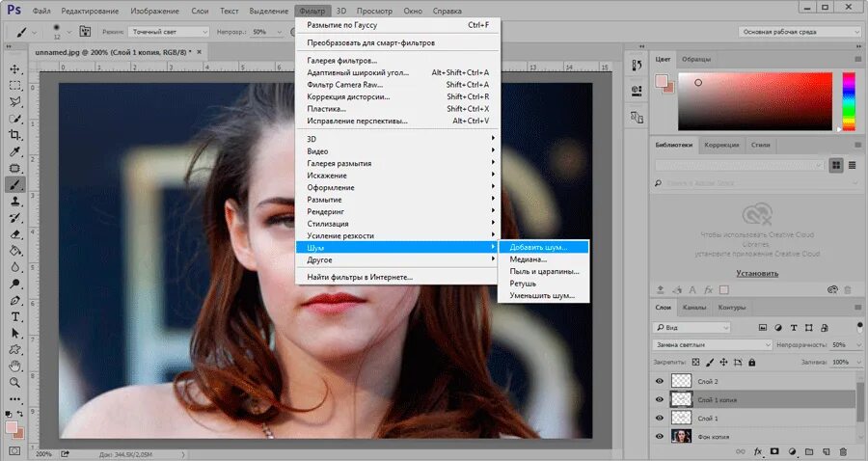Select the Hand tool
Screen dimensions: 868x461
(x=14, y=366)
